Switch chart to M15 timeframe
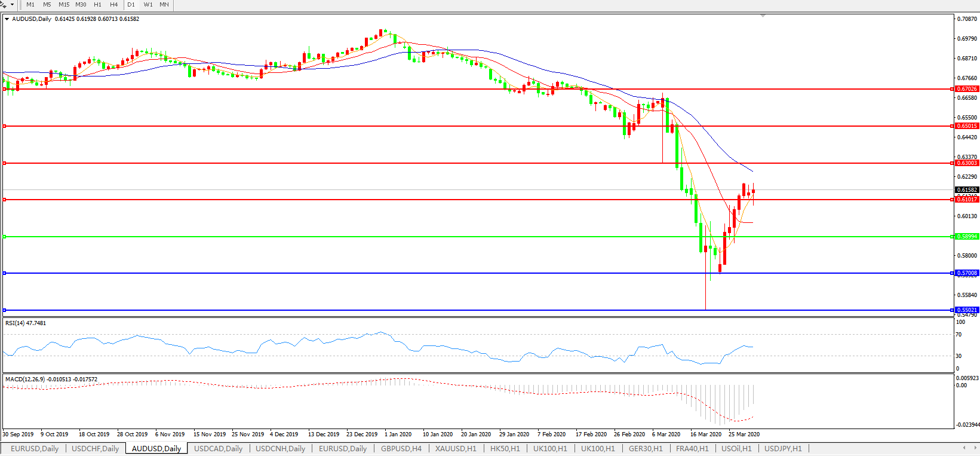Screen dimensions: 980x456 64,5
